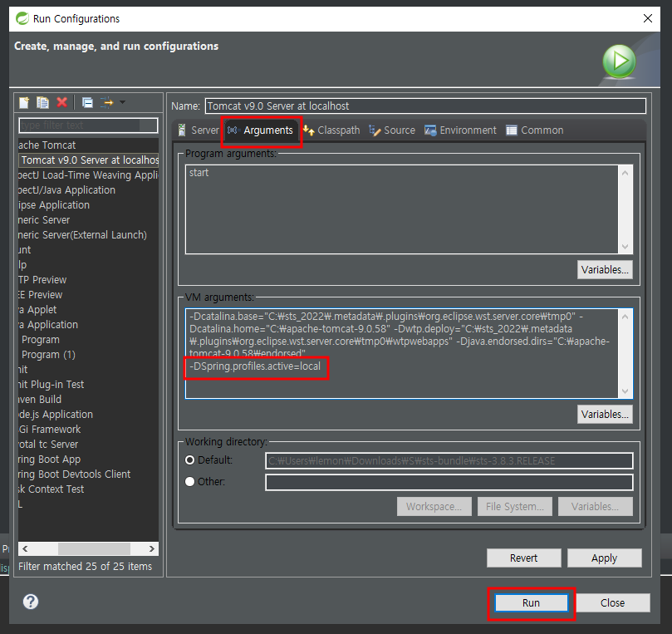Switch to the Classpath tab
The height and width of the screenshot is (634, 672).
point(331,130)
